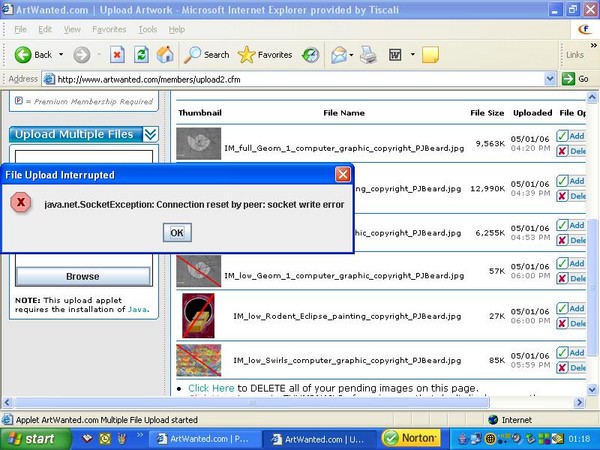Delete the IM_low_Geom_1 file
The width and height of the screenshot is (600, 450).
(571, 278)
